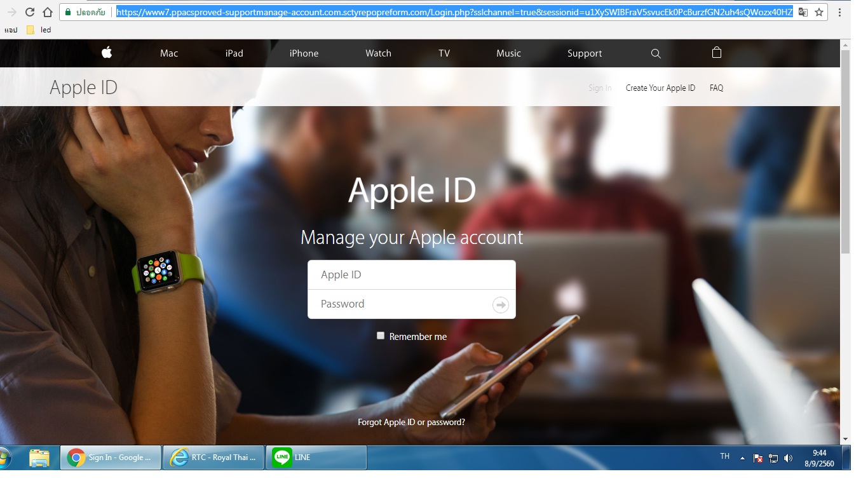Show hidden tray icons arrow
Image resolution: width=868 pixels, height=488 pixels.
[742, 458]
